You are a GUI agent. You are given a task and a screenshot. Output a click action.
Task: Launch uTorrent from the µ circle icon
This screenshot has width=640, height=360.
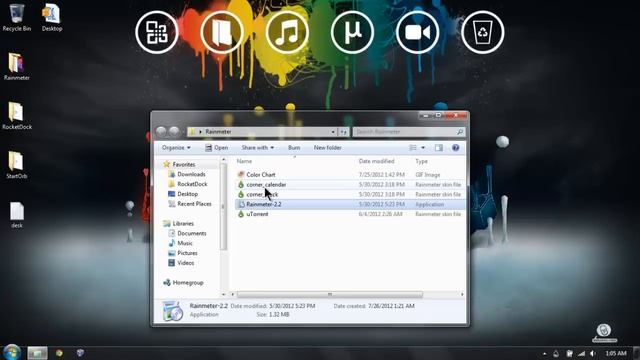click(x=352, y=32)
